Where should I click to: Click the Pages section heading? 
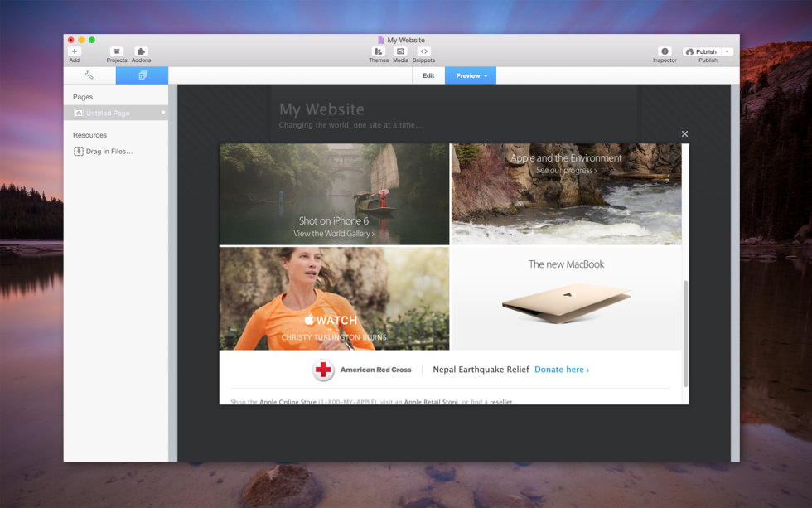(x=83, y=97)
